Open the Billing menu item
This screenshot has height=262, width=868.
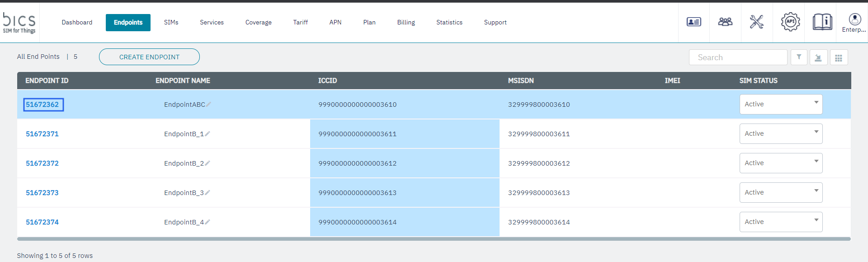(x=406, y=22)
